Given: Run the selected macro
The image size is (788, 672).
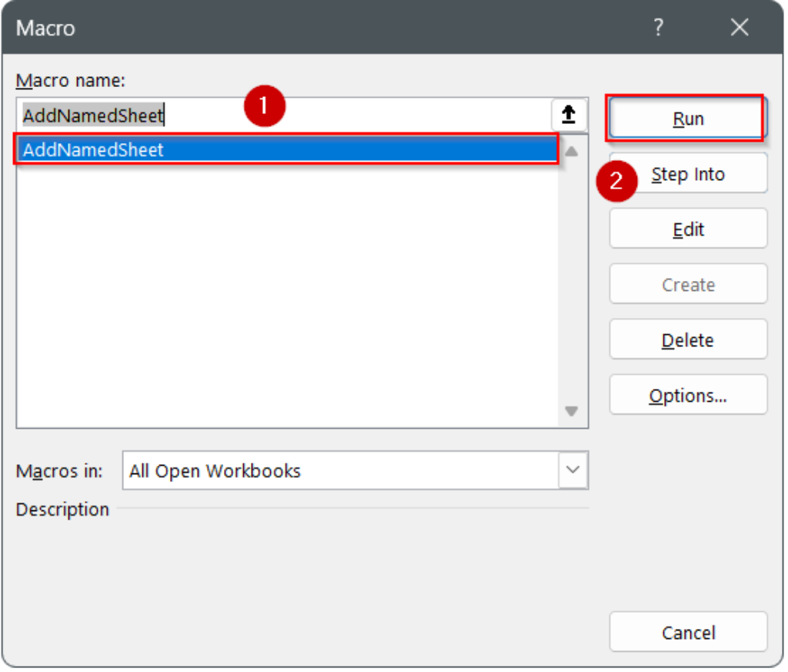Looking at the screenshot, I should point(690,119).
